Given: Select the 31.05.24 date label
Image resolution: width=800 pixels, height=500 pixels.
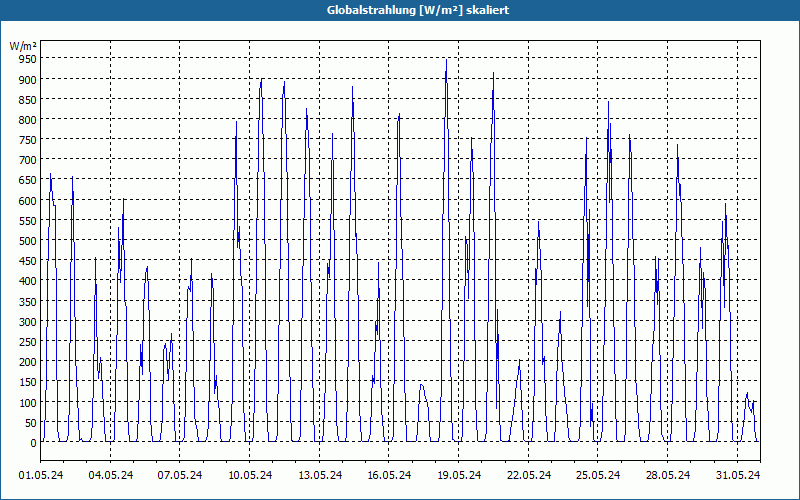Looking at the screenshot, I should click(x=737, y=475).
